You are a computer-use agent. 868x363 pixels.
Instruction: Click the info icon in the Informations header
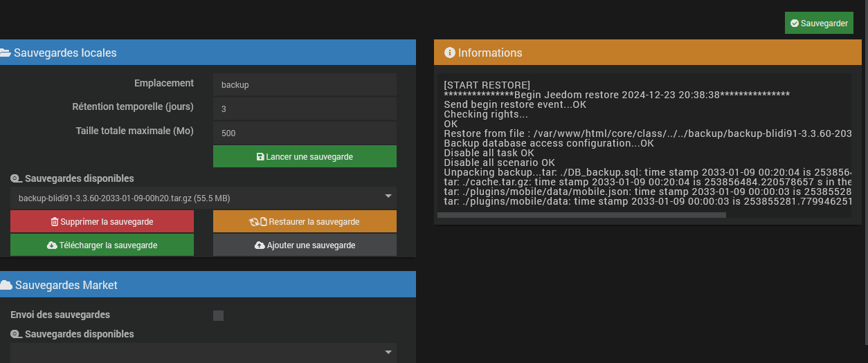click(x=450, y=53)
